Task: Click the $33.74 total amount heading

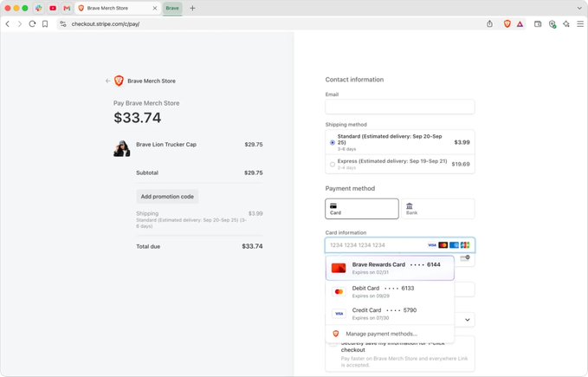Action: click(x=137, y=117)
